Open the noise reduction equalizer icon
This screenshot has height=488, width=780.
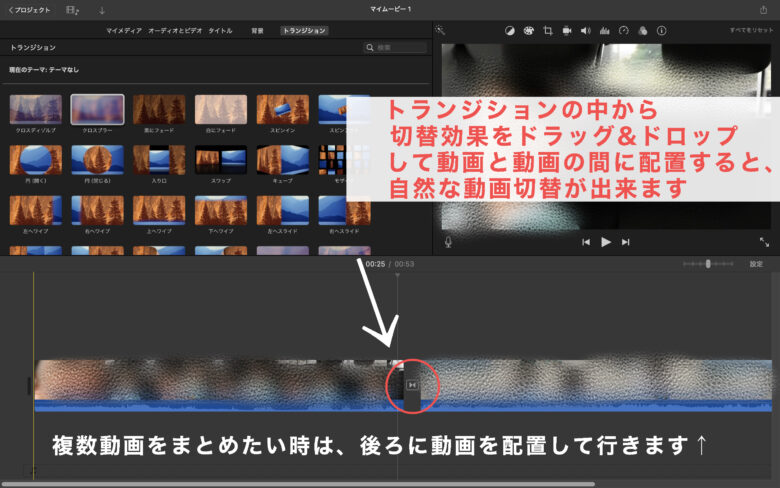tap(604, 31)
